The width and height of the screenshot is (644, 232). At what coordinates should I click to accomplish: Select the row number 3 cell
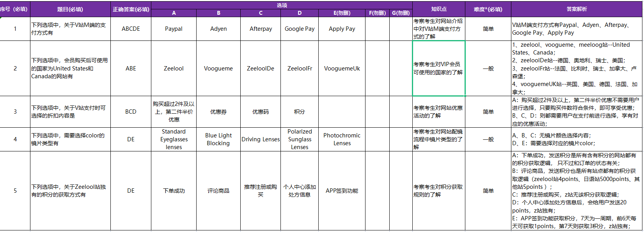click(x=15, y=112)
